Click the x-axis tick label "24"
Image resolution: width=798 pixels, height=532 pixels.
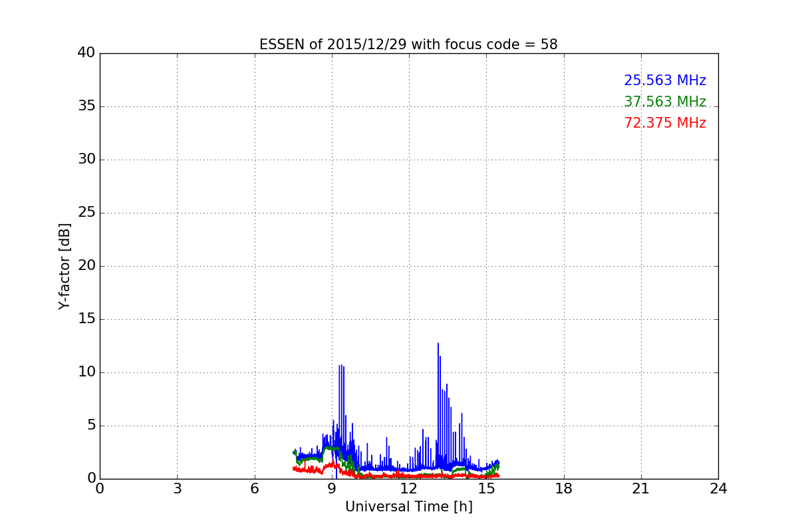(718, 489)
